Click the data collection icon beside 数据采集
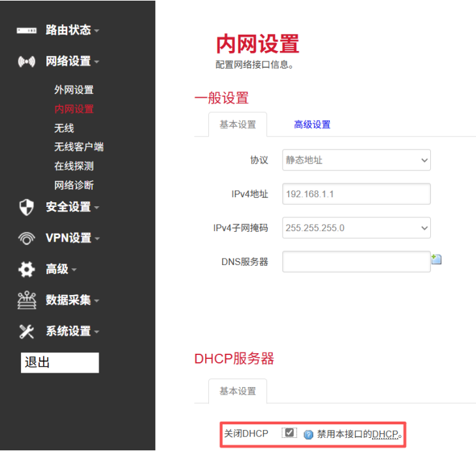The width and height of the screenshot is (476, 451). tap(26, 300)
